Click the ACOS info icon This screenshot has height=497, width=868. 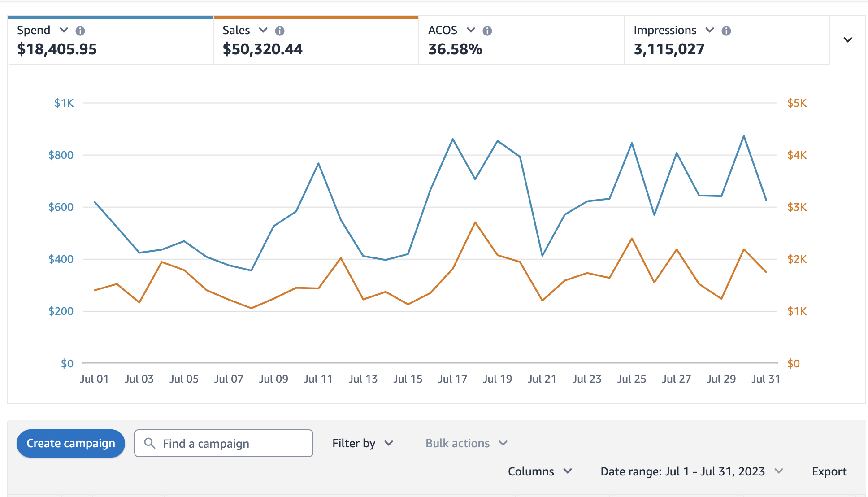487,31
